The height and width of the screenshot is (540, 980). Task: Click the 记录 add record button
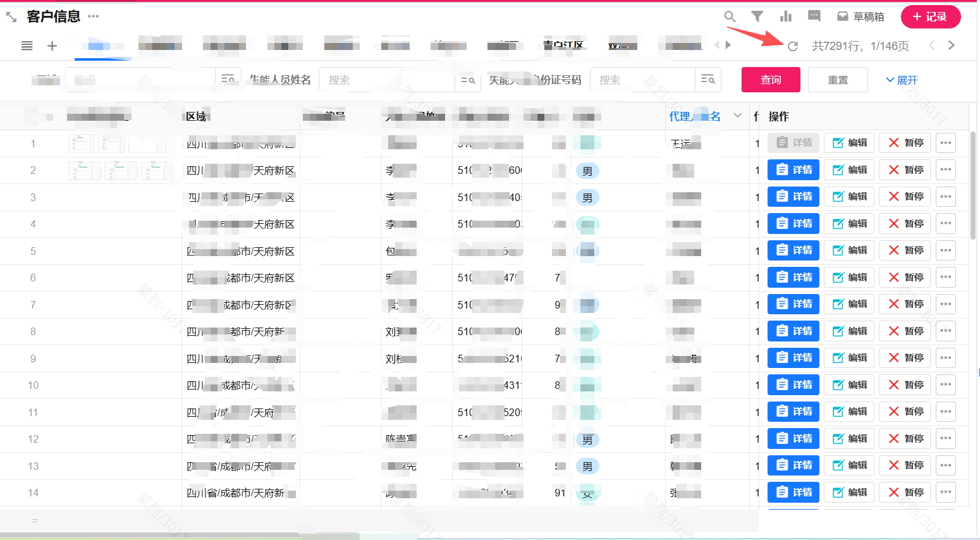click(x=930, y=16)
